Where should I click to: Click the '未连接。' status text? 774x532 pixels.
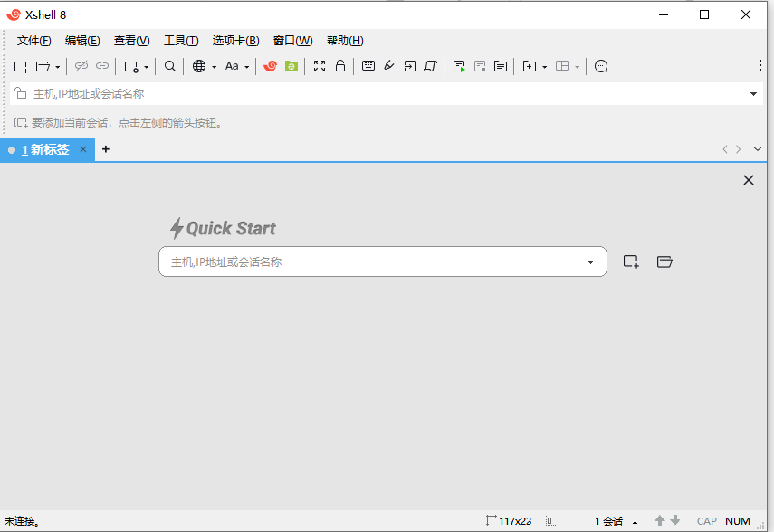coord(23,521)
